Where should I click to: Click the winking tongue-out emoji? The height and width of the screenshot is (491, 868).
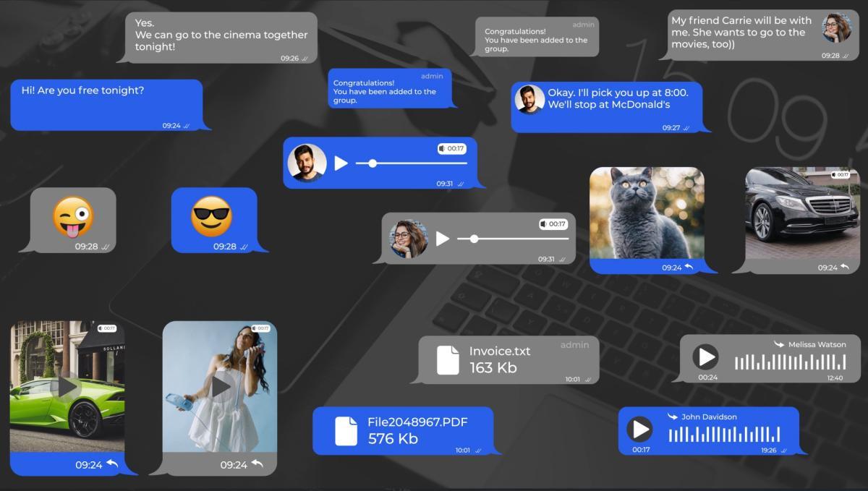click(73, 216)
